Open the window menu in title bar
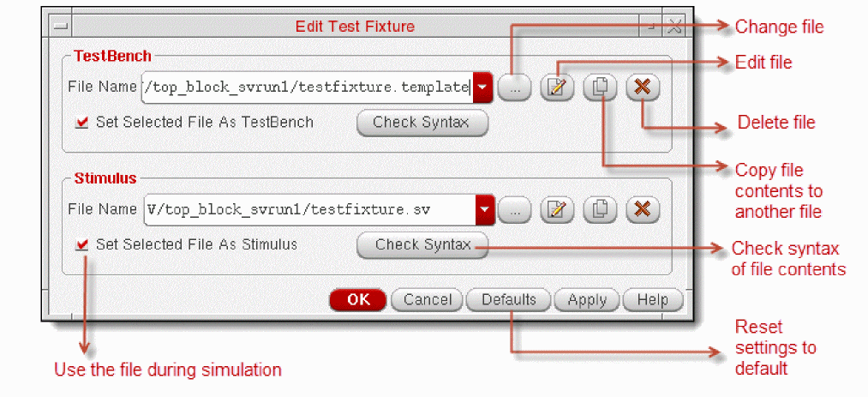This screenshot has width=868, height=397. tap(60, 27)
